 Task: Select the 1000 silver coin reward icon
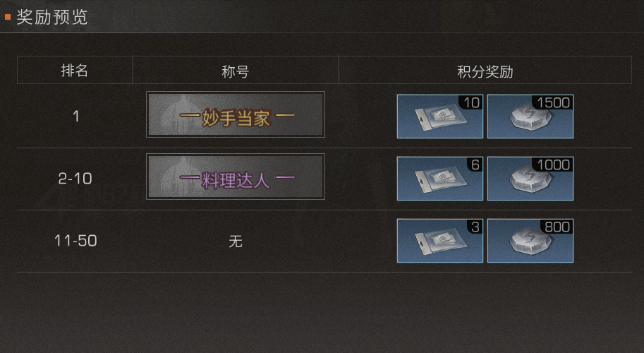(530, 179)
